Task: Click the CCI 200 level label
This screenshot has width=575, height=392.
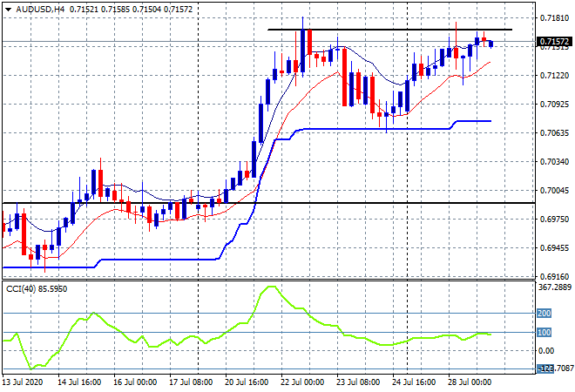Action: pyautogui.click(x=544, y=313)
